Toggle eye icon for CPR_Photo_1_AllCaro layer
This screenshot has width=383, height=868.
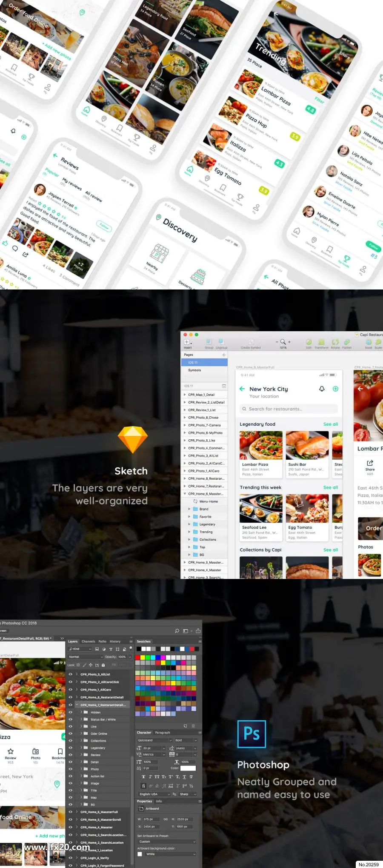(x=70, y=690)
